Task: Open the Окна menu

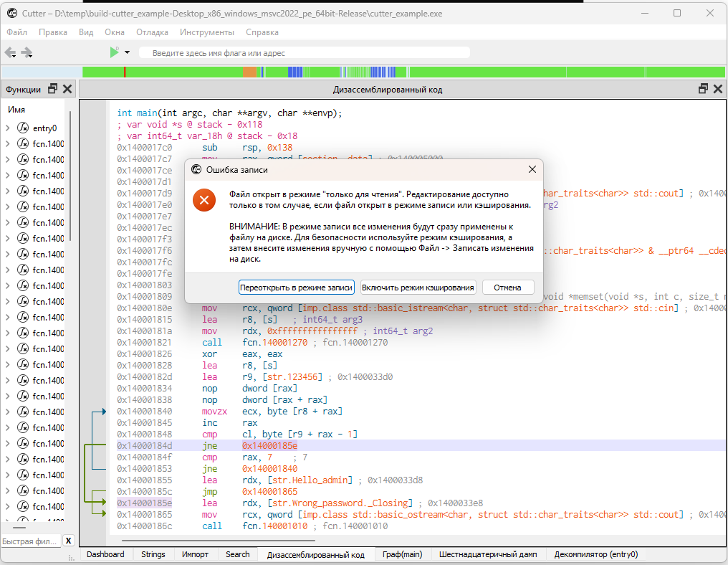Action: (x=115, y=32)
